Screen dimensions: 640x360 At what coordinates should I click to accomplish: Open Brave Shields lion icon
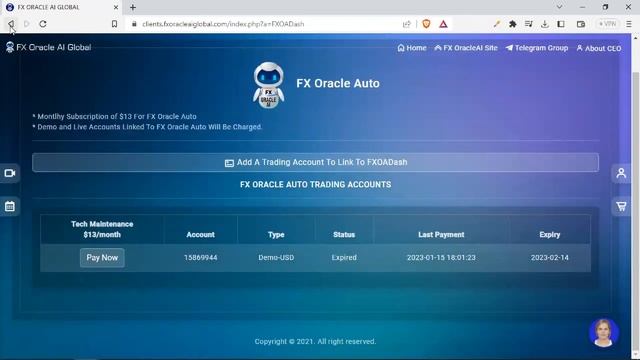tap(427, 24)
